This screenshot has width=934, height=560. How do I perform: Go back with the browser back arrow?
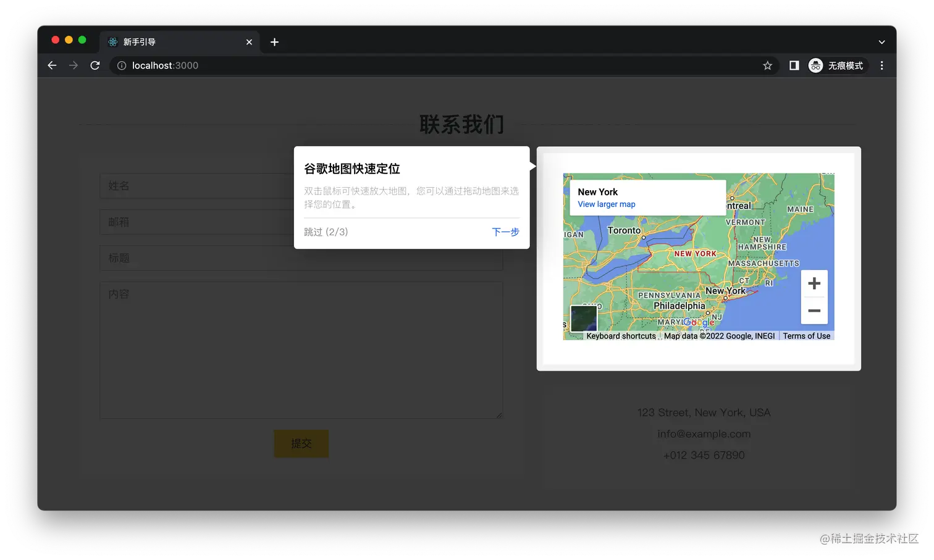(52, 65)
